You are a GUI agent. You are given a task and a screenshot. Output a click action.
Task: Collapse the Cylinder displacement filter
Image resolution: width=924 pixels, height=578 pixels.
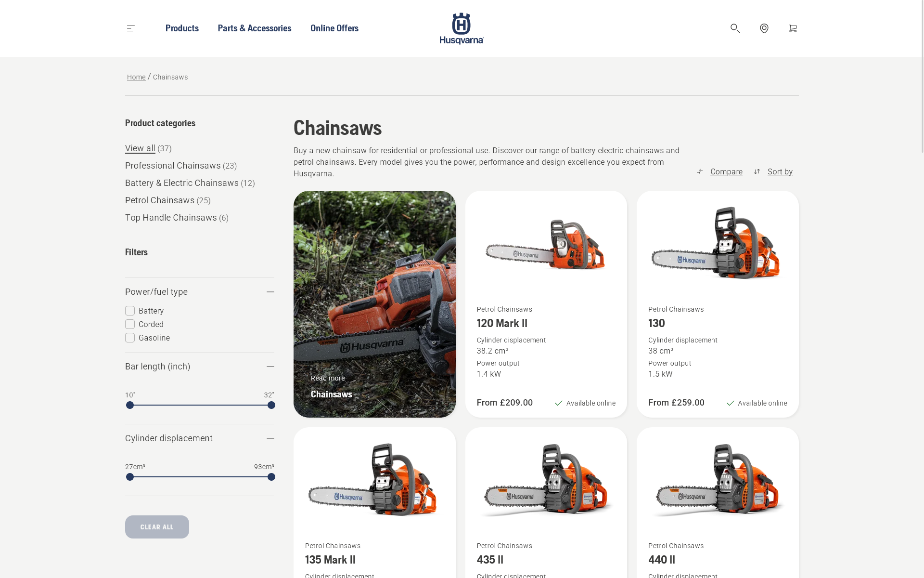pyautogui.click(x=270, y=438)
